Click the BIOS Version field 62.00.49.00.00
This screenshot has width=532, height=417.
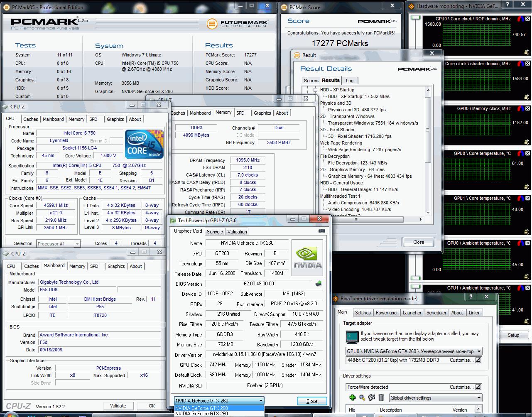259,284
